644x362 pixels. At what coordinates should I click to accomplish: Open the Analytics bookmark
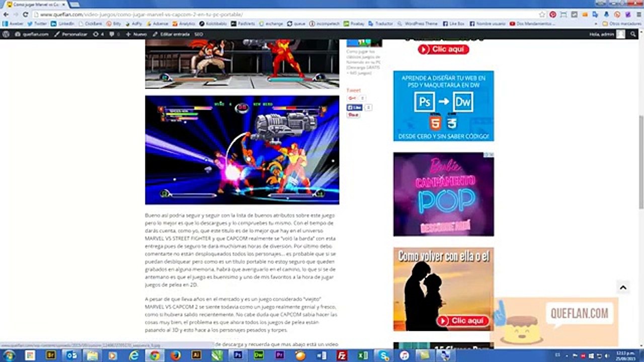[184, 24]
